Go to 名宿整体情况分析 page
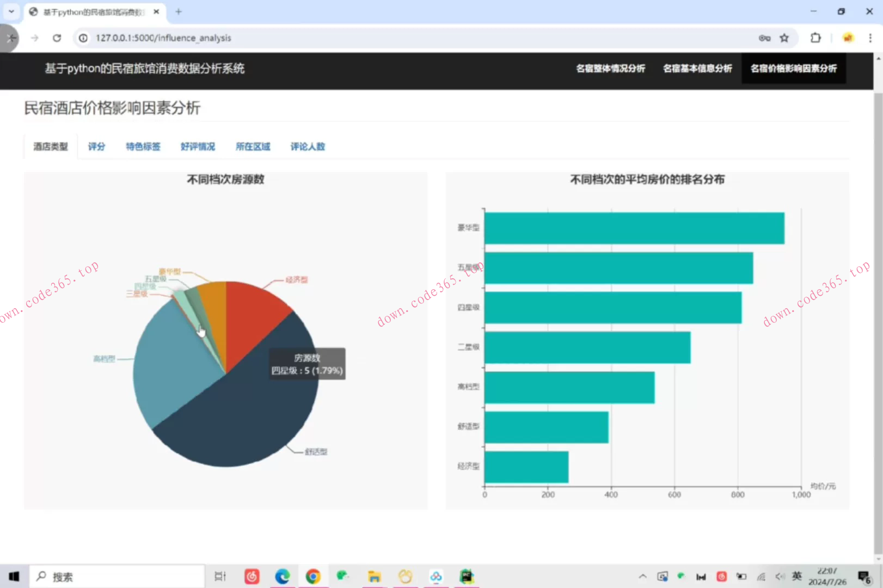883x588 pixels. (x=610, y=69)
